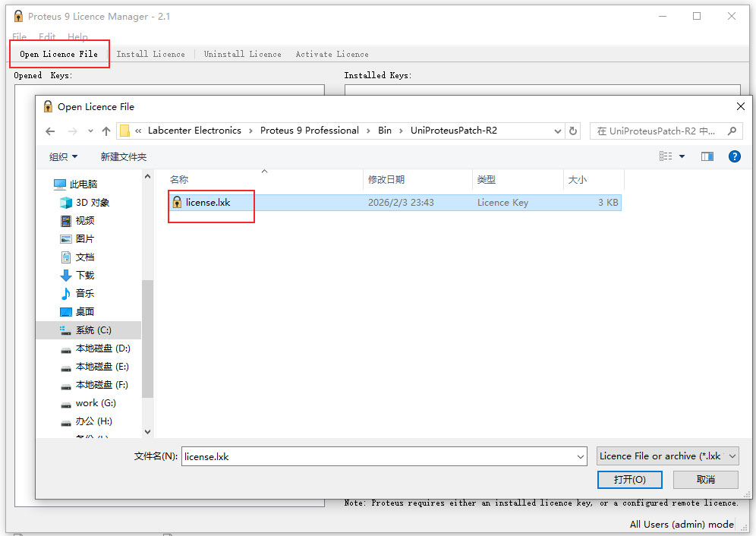The image size is (756, 536).
Task: Open File menu in Licence Manager
Action: click(19, 36)
